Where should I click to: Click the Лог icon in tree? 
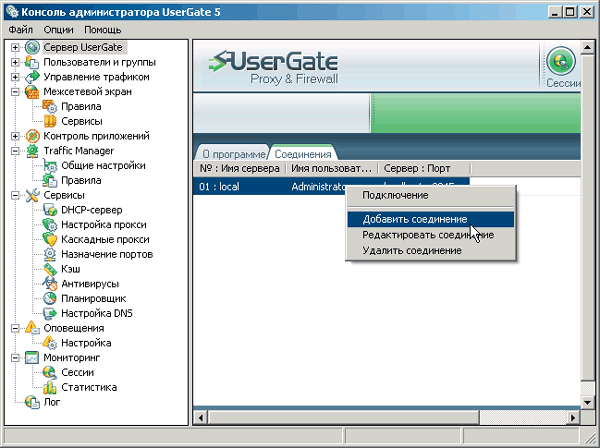coord(32,402)
